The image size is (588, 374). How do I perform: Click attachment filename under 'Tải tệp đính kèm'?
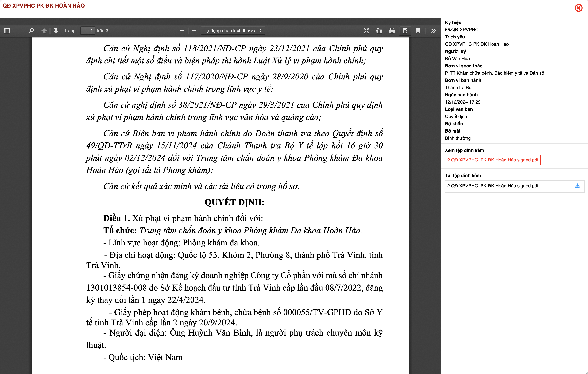pos(493,186)
